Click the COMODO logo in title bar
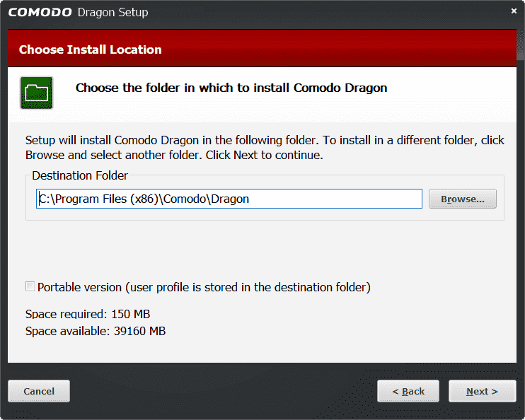 click(x=40, y=13)
